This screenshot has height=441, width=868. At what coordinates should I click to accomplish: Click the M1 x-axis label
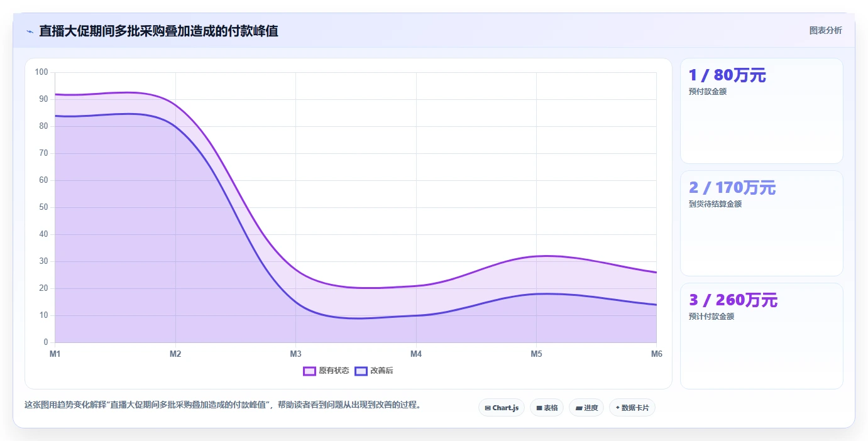[x=55, y=354]
